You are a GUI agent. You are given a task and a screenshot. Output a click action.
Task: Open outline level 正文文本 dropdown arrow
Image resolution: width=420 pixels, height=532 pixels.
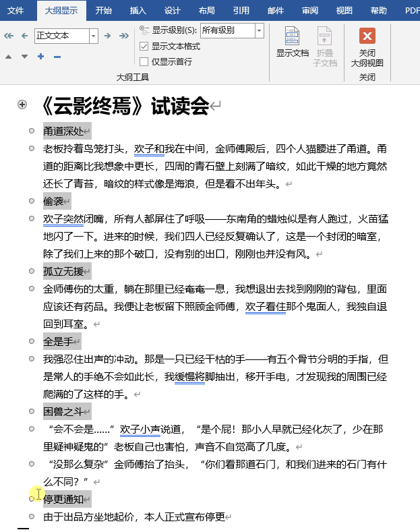(94, 36)
